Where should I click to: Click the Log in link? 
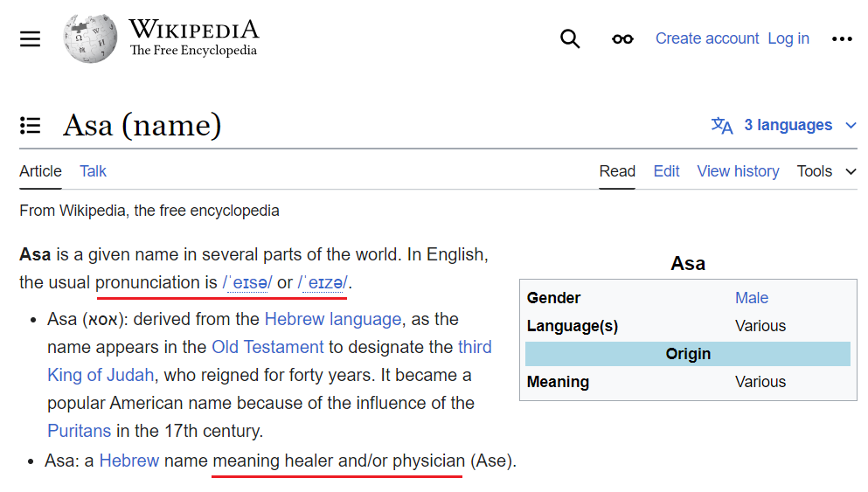(x=788, y=38)
